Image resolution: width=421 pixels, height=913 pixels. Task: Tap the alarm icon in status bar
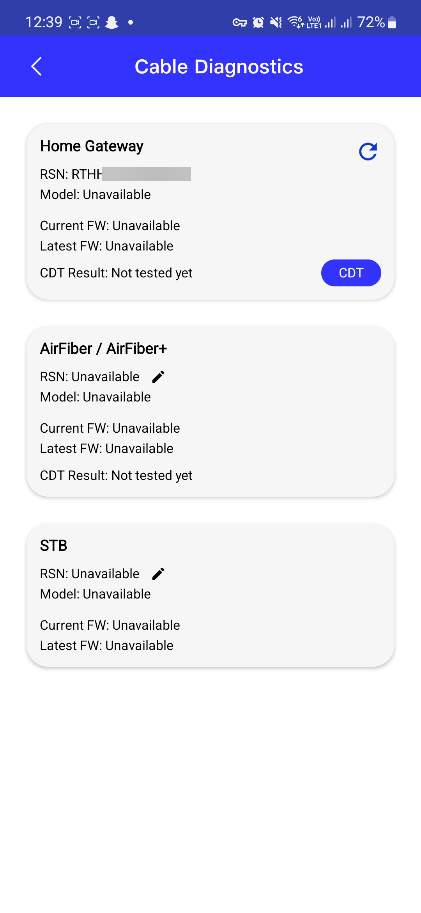pyautogui.click(x=258, y=22)
